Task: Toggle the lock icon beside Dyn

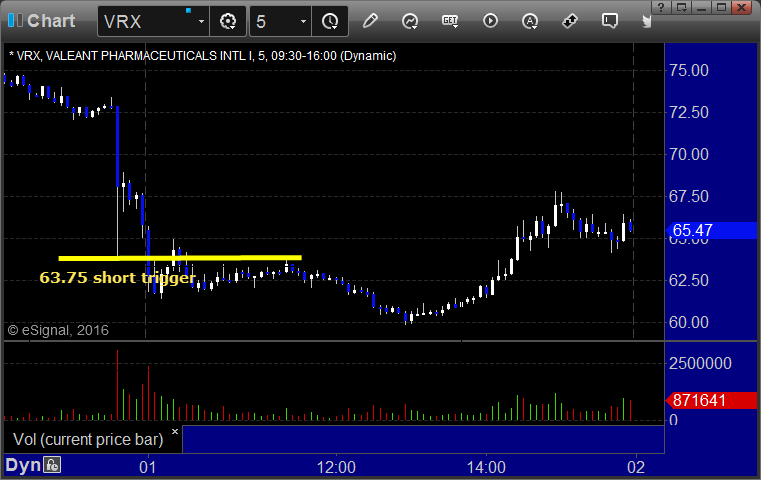Action: tap(52, 465)
